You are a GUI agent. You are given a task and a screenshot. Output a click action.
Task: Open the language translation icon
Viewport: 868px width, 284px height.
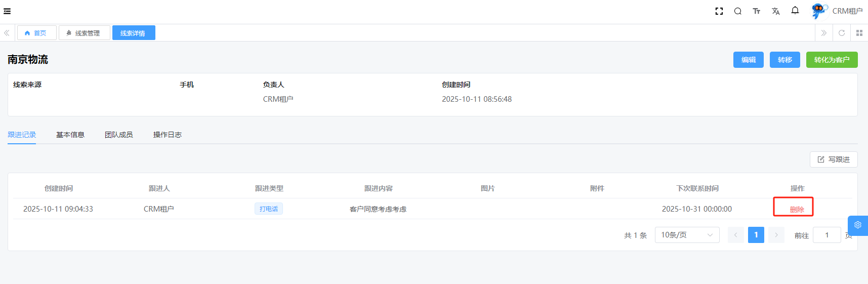775,11
